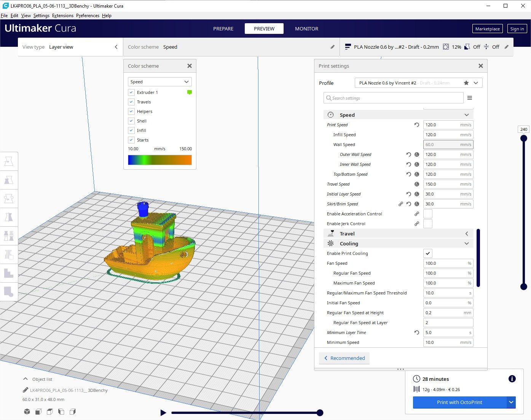
Task: Edit print settings pencil icon in top bar
Action: (506, 47)
